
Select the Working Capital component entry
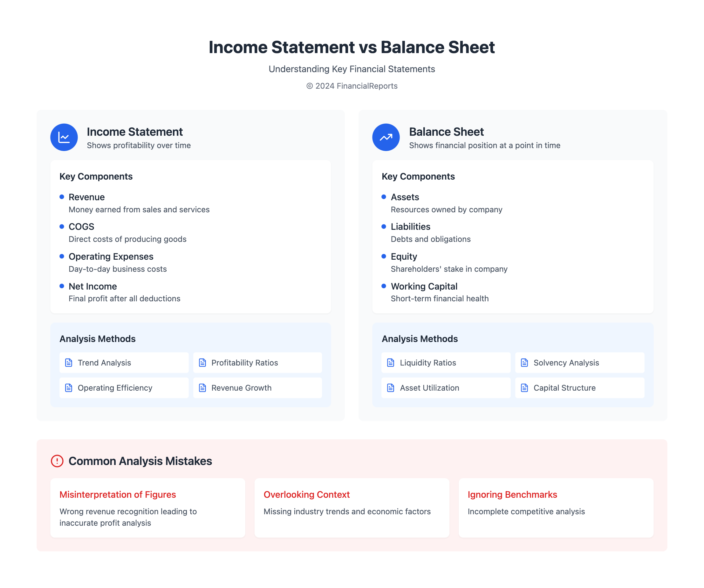pyautogui.click(x=424, y=286)
